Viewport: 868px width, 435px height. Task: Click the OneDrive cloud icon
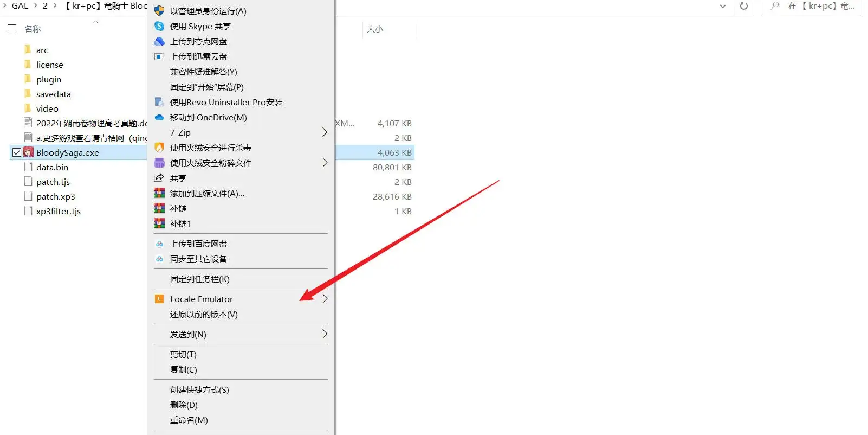click(159, 117)
